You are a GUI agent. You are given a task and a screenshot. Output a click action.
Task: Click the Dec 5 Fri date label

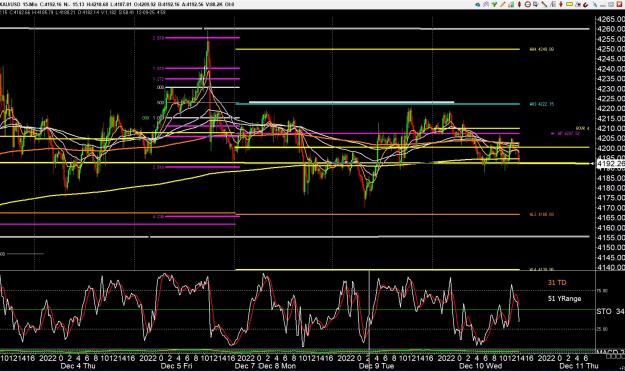click(x=177, y=366)
